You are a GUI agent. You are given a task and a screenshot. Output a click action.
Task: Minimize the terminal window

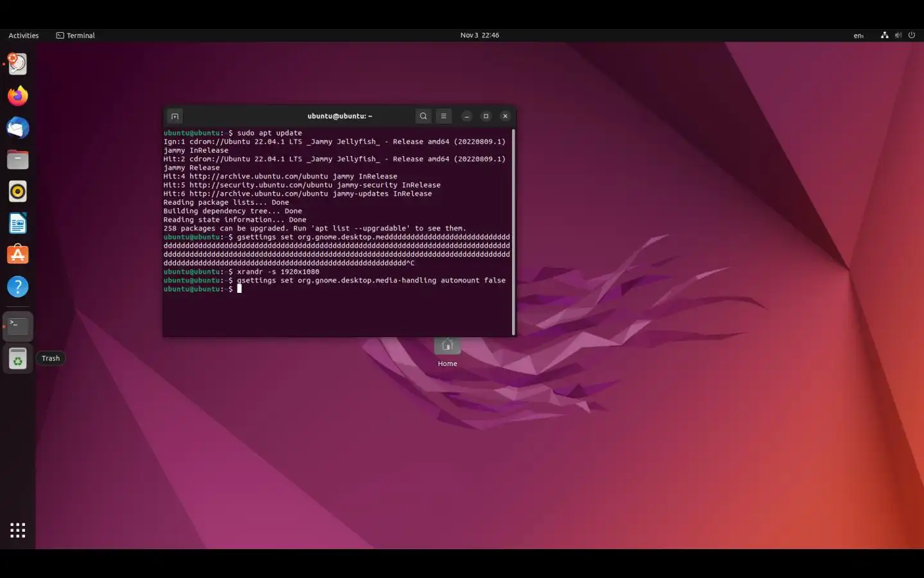(x=467, y=116)
